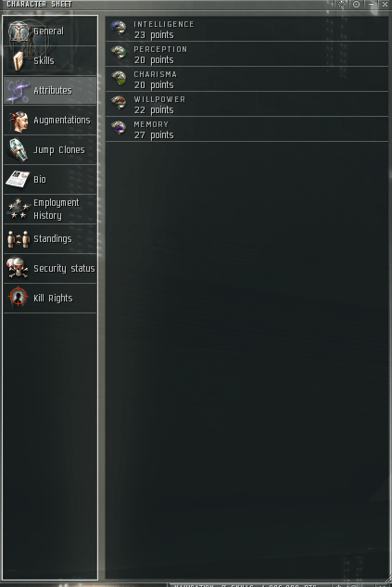The image size is (392, 587).
Task: Select the Standings figures icon
Action: (19, 239)
